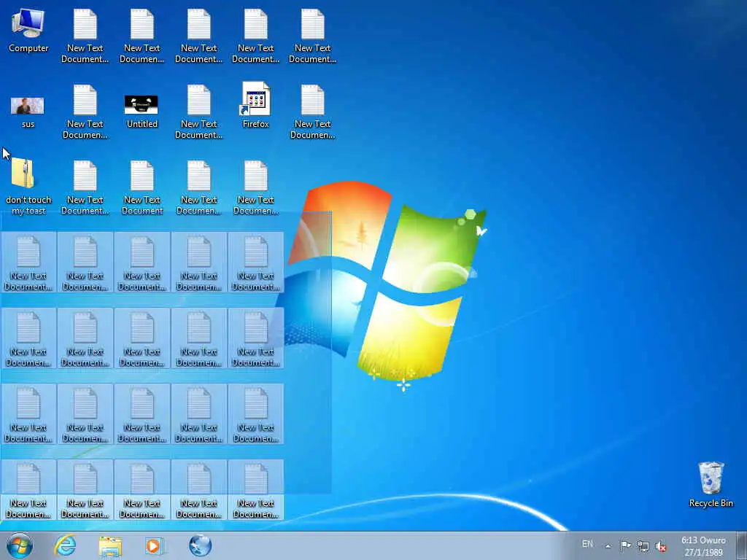
Task: Select the Recycle Bin icon
Action: tap(711, 484)
